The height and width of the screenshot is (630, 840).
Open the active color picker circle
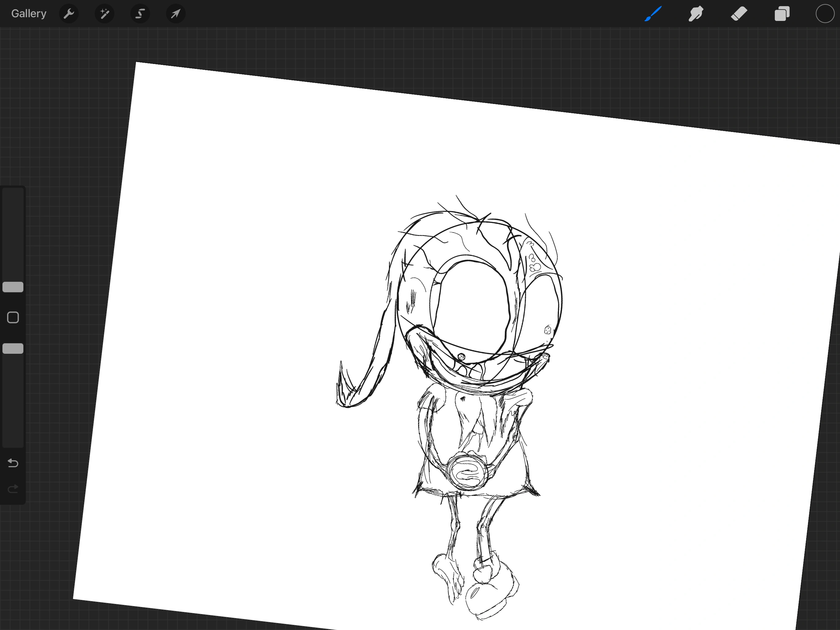824,14
